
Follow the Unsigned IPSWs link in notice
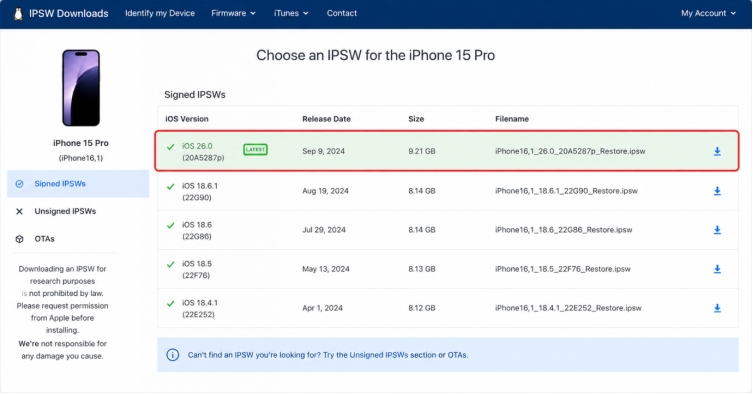tap(378, 355)
